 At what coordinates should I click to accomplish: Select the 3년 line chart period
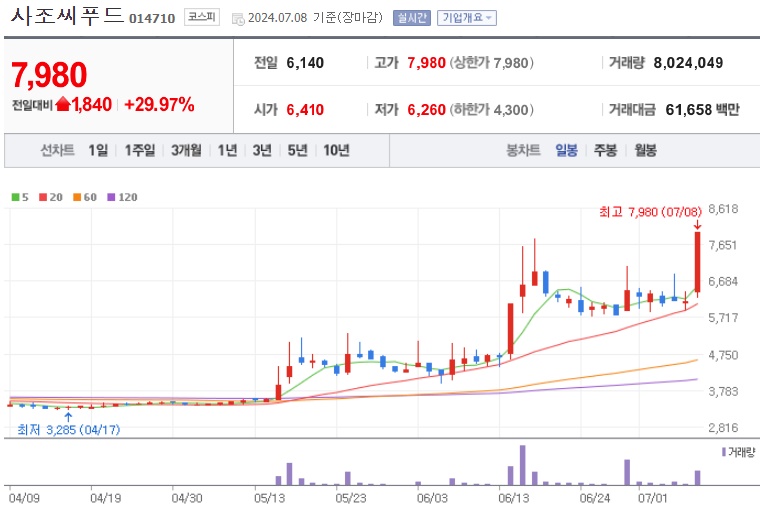tap(262, 150)
